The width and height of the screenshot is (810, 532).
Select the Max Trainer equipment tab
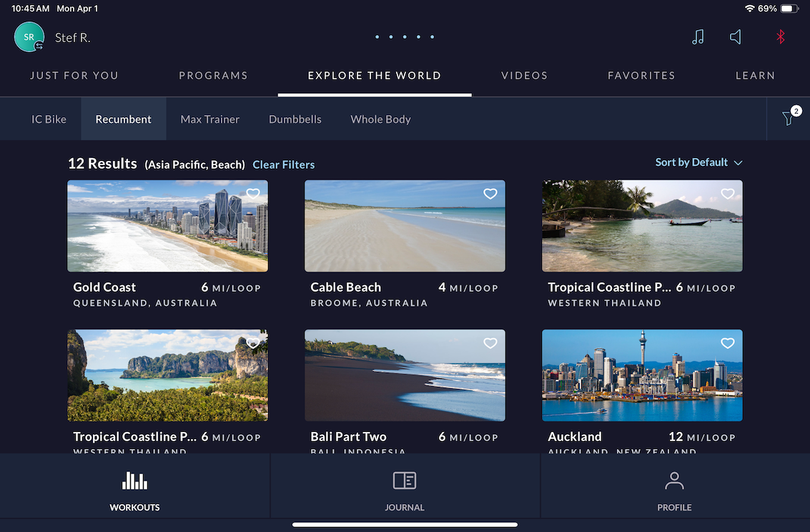[209, 119]
